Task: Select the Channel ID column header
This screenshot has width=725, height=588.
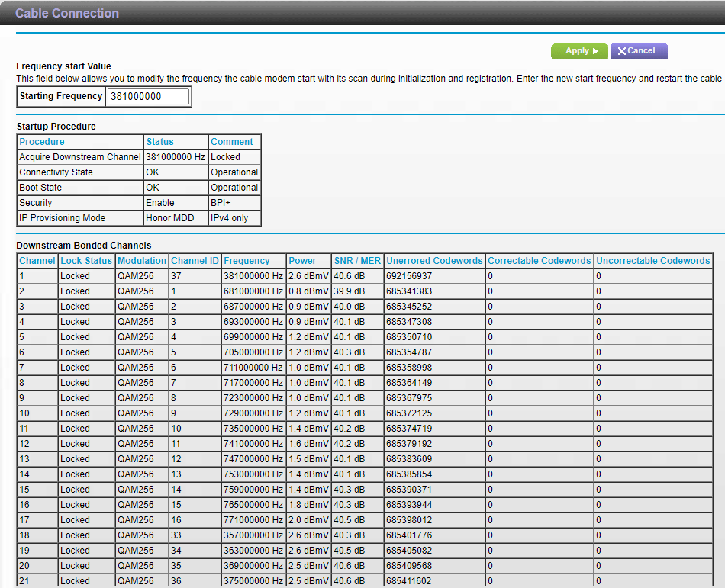Action: click(x=195, y=261)
